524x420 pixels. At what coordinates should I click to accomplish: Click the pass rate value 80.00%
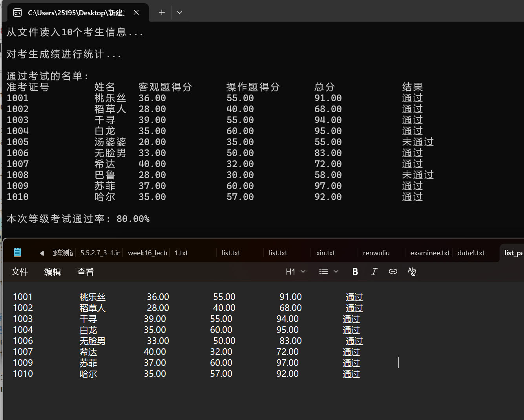[133, 219]
